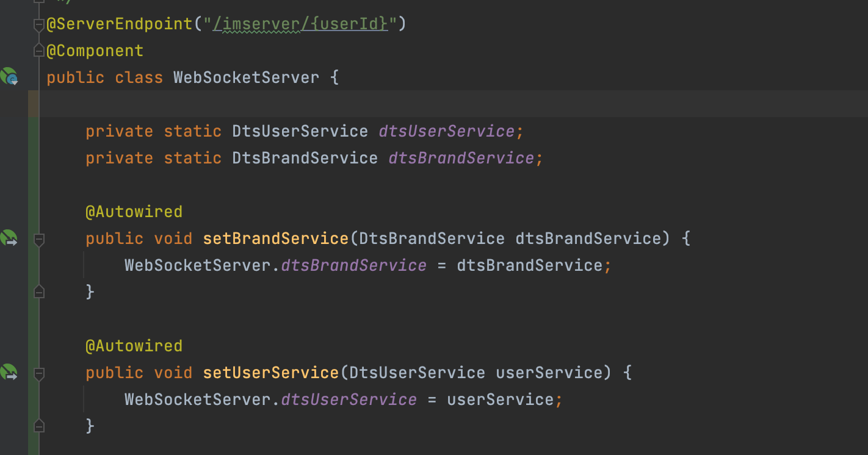Click the DtsBrandService type in the static field declaration
The image size is (868, 455).
(x=305, y=158)
